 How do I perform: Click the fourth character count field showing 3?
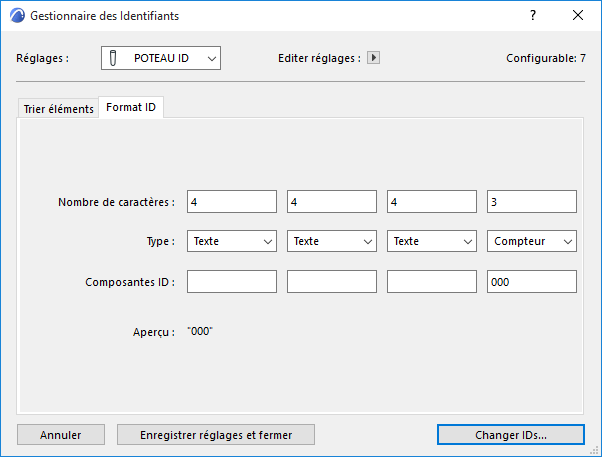[531, 201]
